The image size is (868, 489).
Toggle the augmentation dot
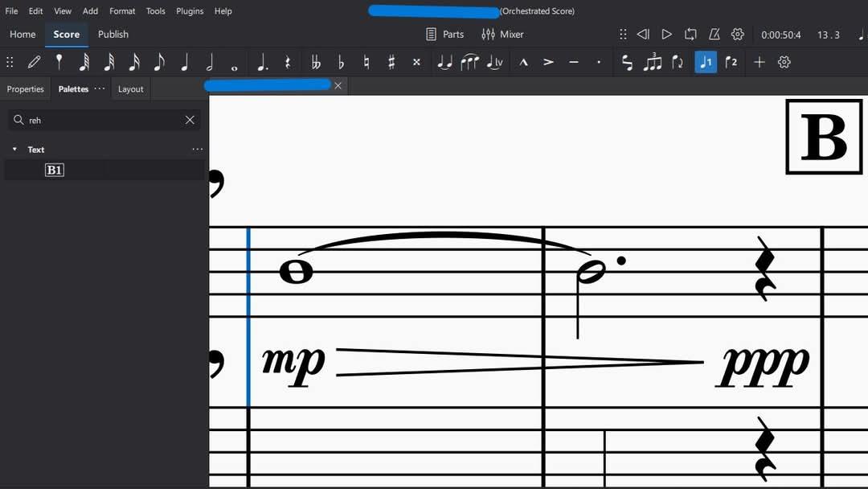262,62
